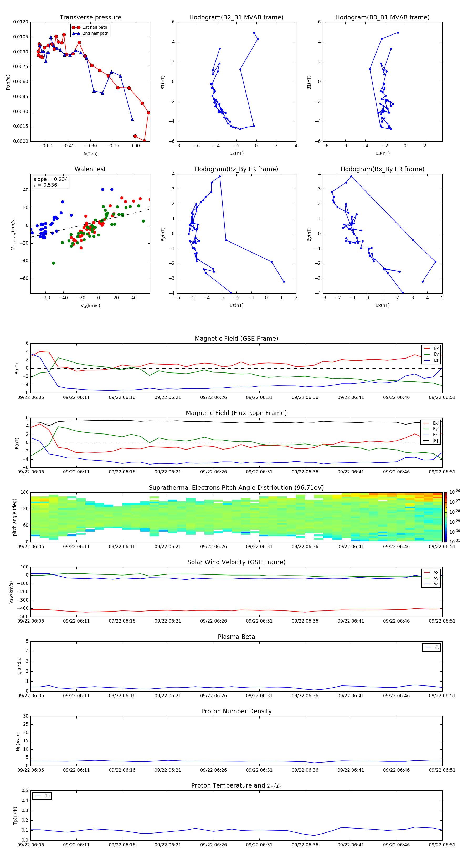The height and width of the screenshot is (868, 473).
Task: Click 'Vx' legend entry in velocity plot
Action: click(431, 572)
